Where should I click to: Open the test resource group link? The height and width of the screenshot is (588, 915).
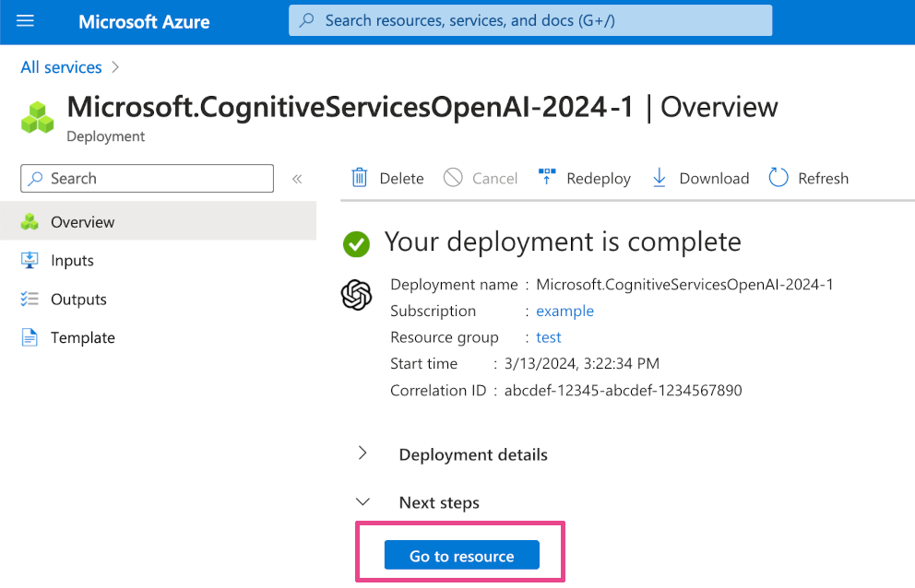548,337
